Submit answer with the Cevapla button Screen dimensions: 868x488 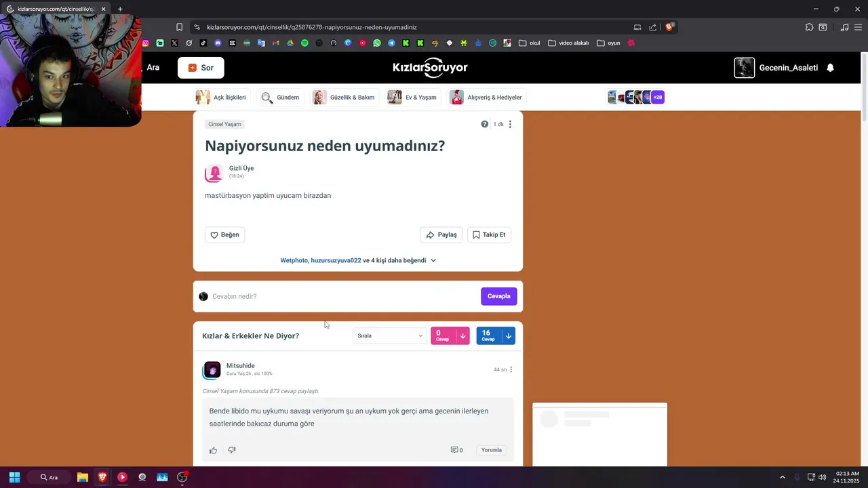499,296
